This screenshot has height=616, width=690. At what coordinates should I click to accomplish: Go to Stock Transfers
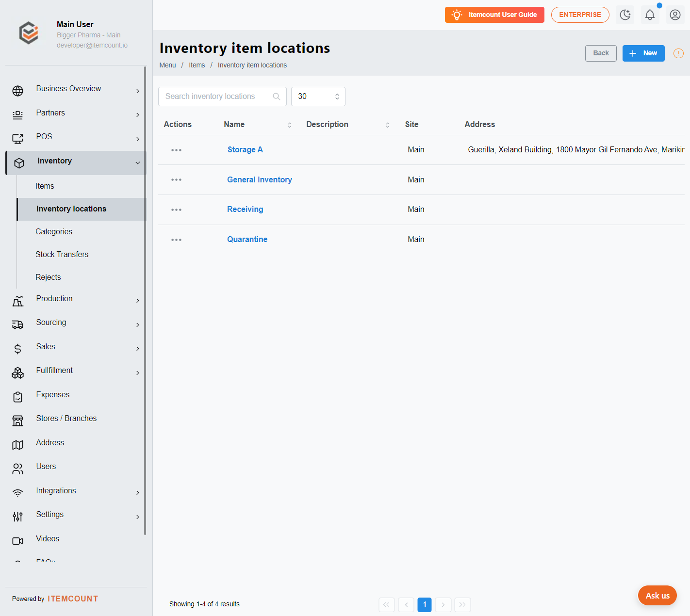62,255
